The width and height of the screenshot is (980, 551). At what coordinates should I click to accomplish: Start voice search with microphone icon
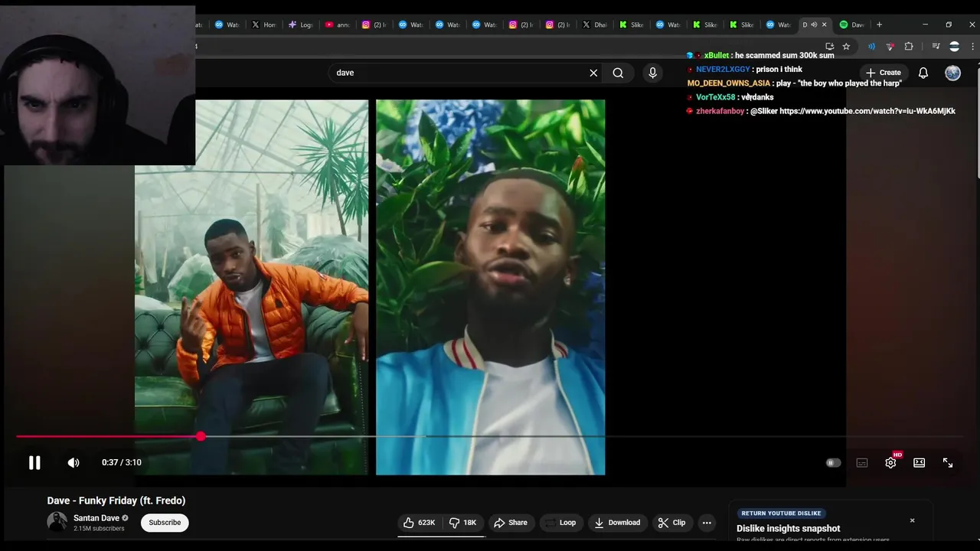pos(652,73)
